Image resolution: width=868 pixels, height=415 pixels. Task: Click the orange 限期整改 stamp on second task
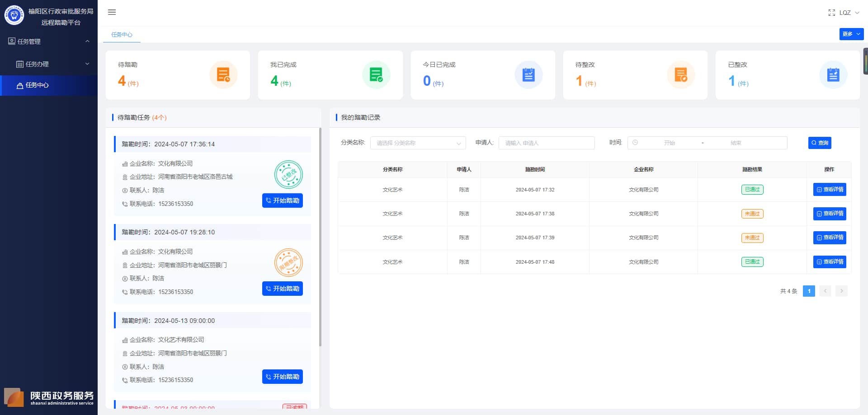coord(288,262)
